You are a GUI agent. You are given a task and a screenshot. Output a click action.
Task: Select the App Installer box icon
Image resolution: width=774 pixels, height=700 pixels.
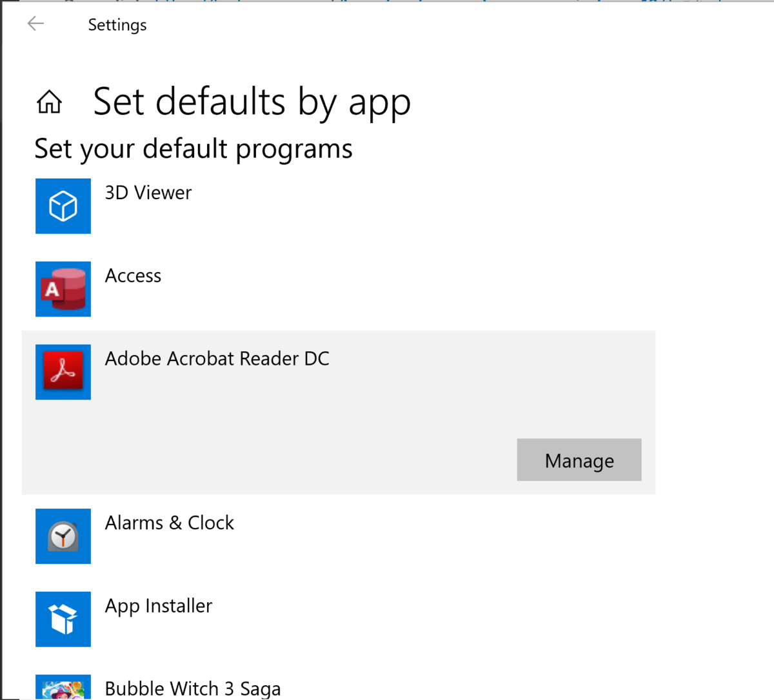pyautogui.click(x=63, y=619)
